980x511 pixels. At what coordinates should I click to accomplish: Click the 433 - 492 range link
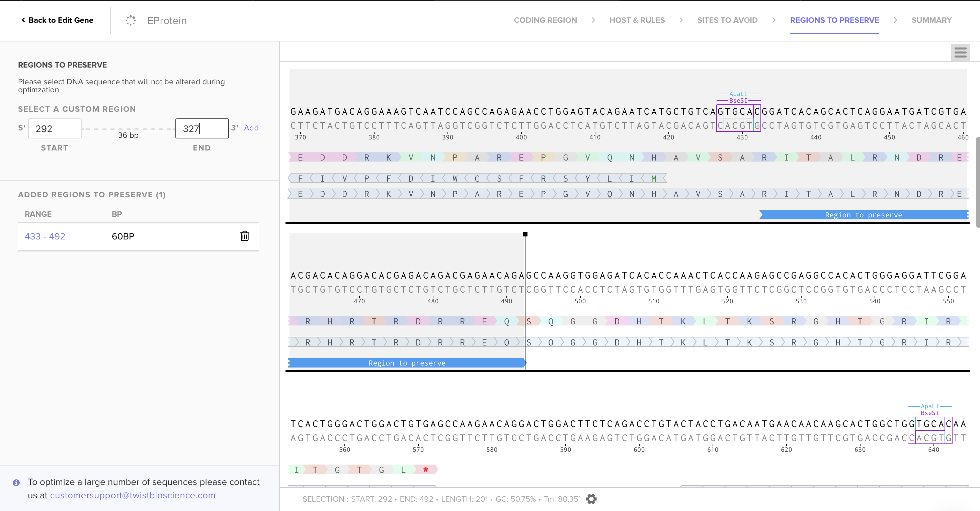(45, 236)
